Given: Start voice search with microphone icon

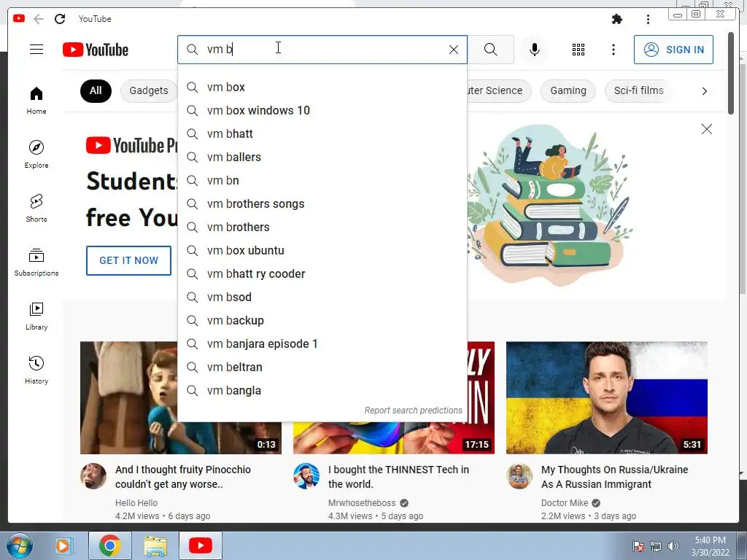Looking at the screenshot, I should coord(535,50).
